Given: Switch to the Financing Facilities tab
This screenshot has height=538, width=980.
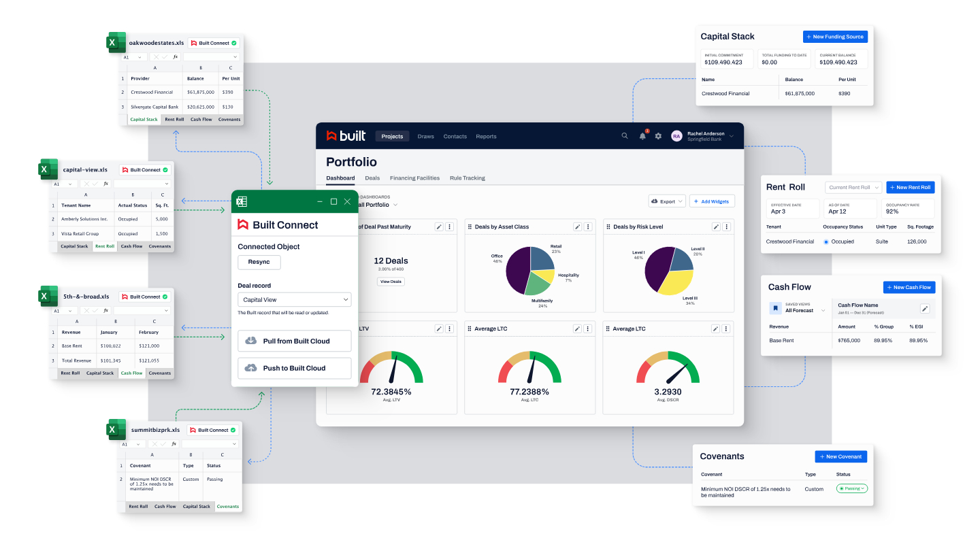Looking at the screenshot, I should pos(414,178).
